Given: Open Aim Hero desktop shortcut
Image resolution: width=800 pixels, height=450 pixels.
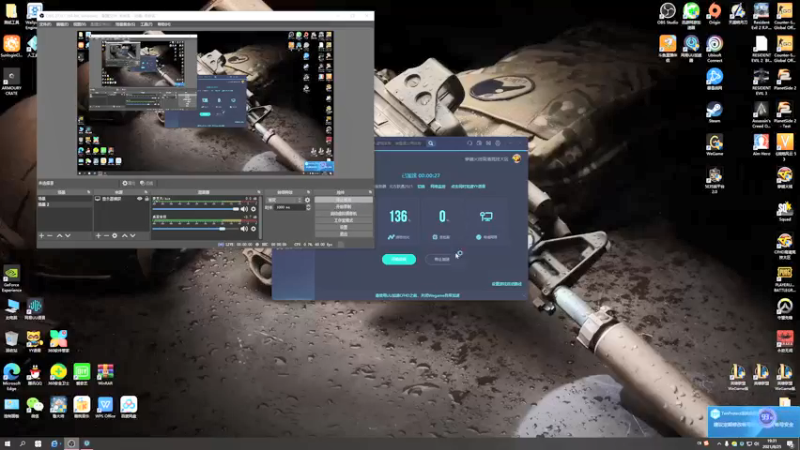Looking at the screenshot, I should click(761, 145).
